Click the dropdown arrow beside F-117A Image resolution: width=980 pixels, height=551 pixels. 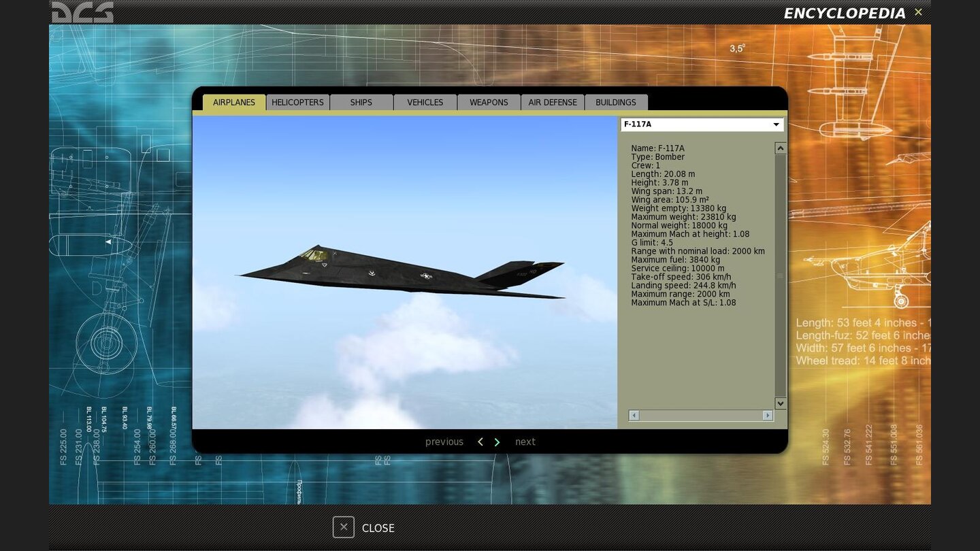pos(776,124)
